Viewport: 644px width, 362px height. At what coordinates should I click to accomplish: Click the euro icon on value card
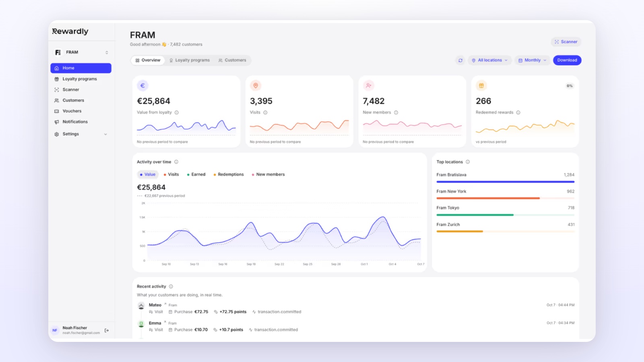coord(142,86)
